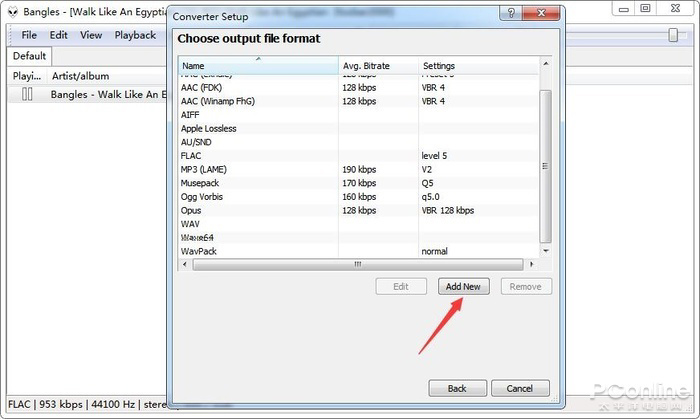Open the Playback menu
This screenshot has width=700, height=419.
click(135, 35)
